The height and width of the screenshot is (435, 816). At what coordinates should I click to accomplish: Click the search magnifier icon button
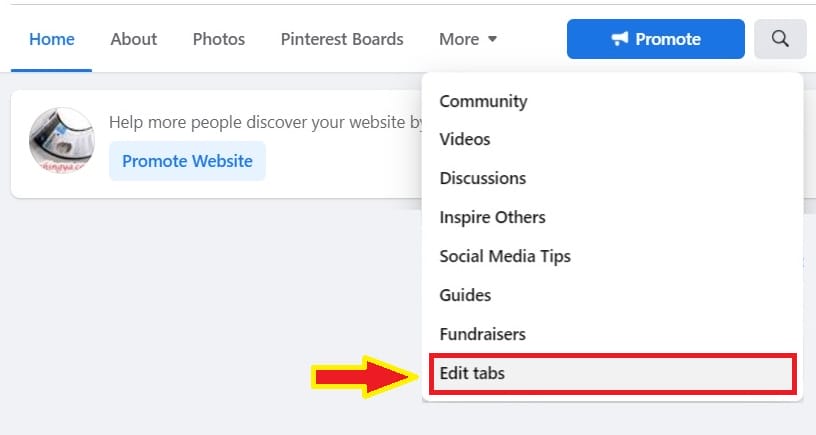(780, 39)
